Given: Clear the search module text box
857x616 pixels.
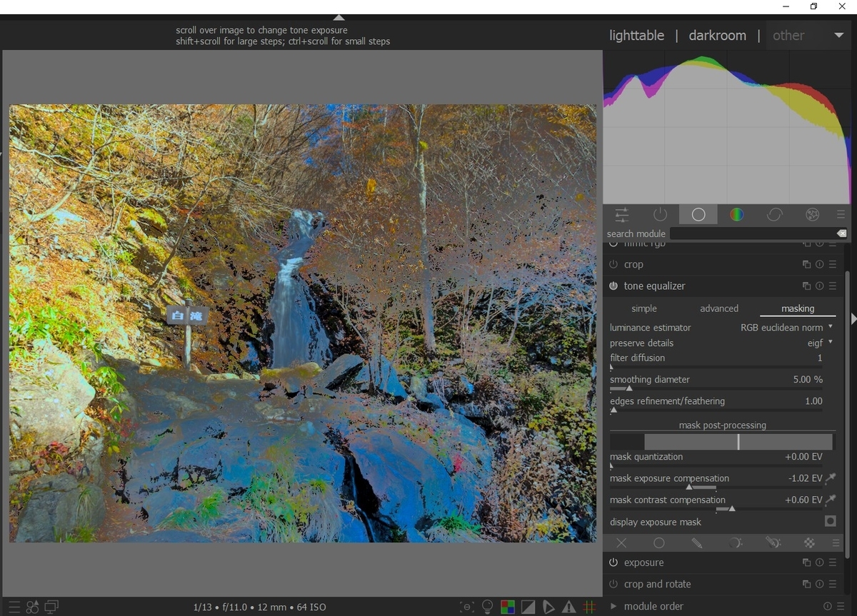Looking at the screenshot, I should point(841,233).
